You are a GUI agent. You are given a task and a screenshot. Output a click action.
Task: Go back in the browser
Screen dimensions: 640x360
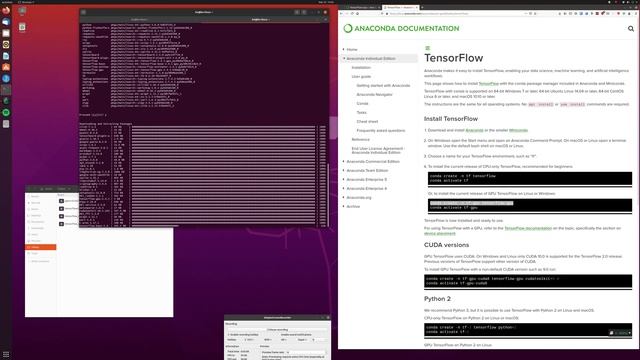coord(341,13)
